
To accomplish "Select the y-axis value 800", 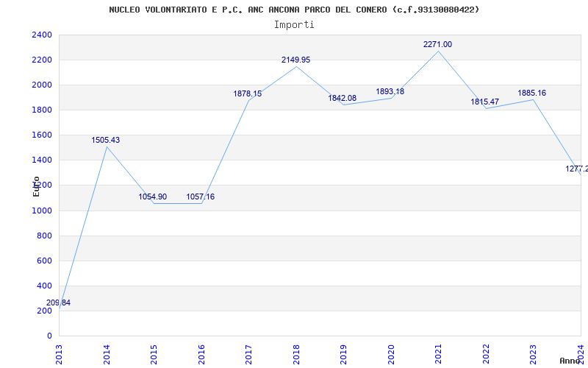I will tap(45, 236).
